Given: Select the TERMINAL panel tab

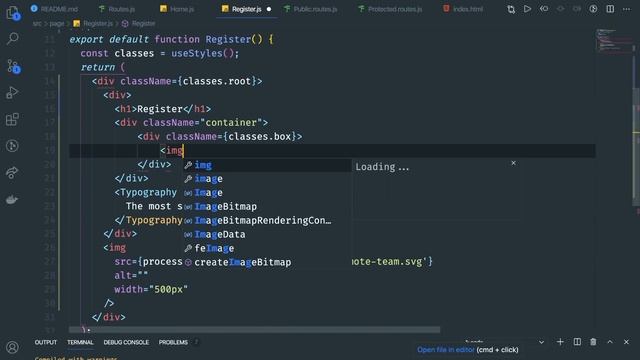Looking at the screenshot, I should click(80, 342).
